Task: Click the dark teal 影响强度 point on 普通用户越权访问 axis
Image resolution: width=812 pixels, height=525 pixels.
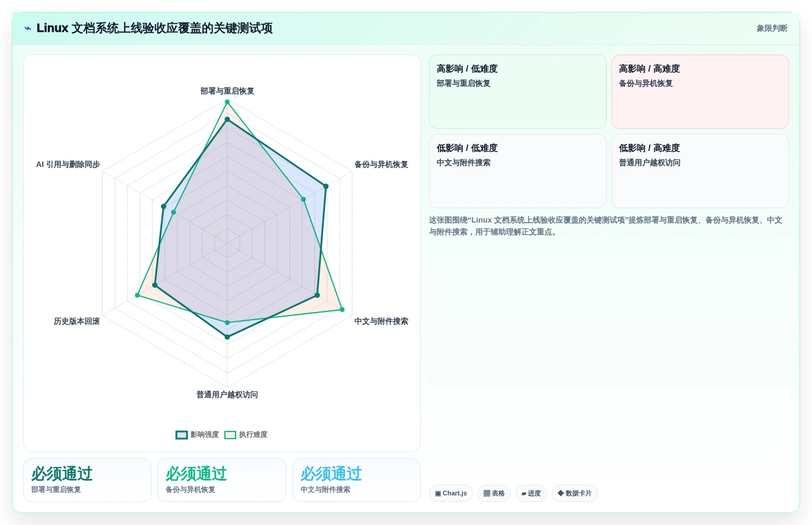Action: [227, 337]
